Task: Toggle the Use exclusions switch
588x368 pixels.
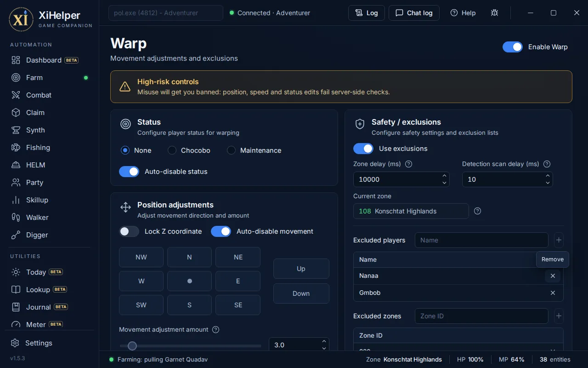Action: [363, 149]
